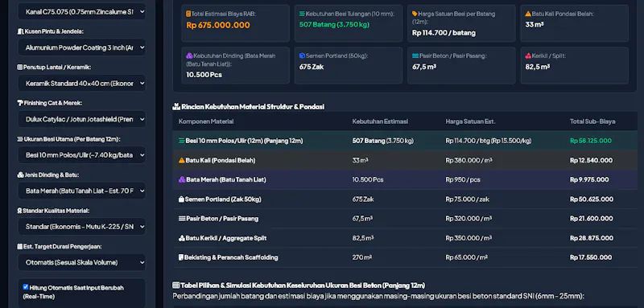This screenshot has height=308, width=644.
Task: Click the Kebutuhan Estimasi column header
Action: (380, 121)
